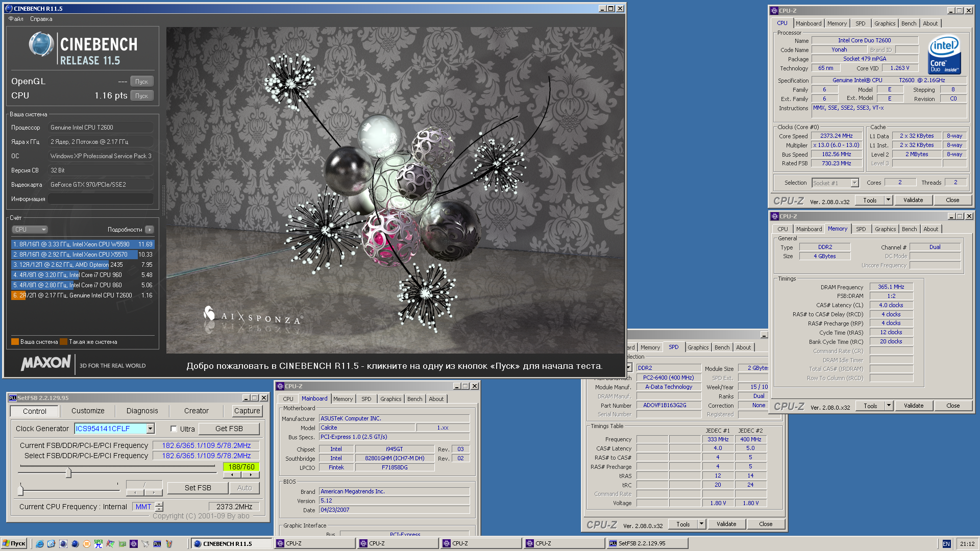Open the Creator tab in SetFSB
The width and height of the screenshot is (980, 551).
click(197, 411)
